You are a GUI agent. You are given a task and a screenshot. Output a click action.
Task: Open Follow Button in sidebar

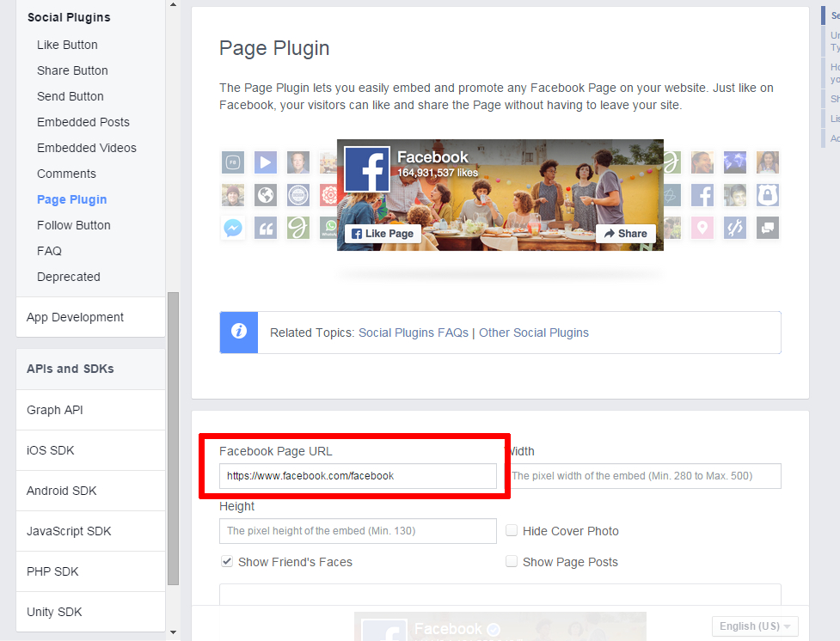tap(74, 225)
